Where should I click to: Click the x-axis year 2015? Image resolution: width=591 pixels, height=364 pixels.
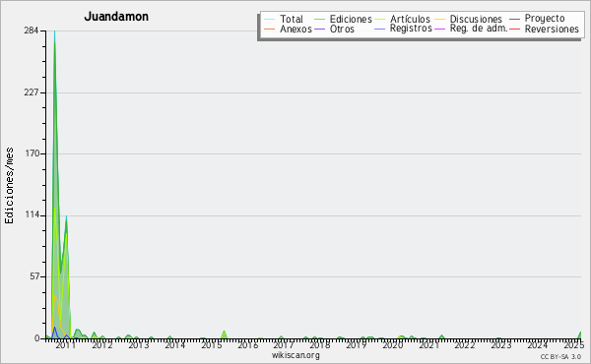tap(211, 344)
